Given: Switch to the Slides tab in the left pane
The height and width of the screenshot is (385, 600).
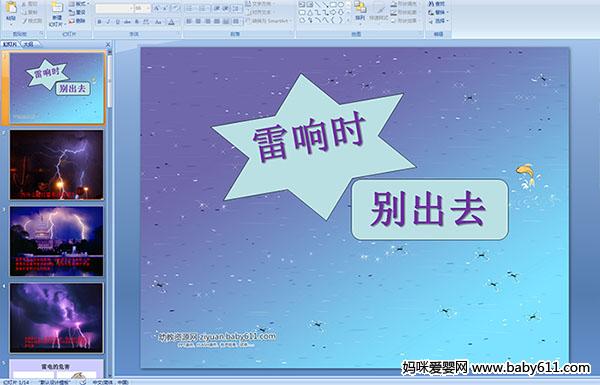Looking at the screenshot, I should [10, 44].
